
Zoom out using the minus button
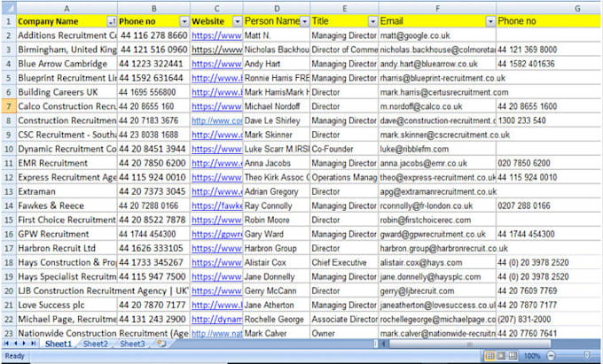tap(551, 356)
